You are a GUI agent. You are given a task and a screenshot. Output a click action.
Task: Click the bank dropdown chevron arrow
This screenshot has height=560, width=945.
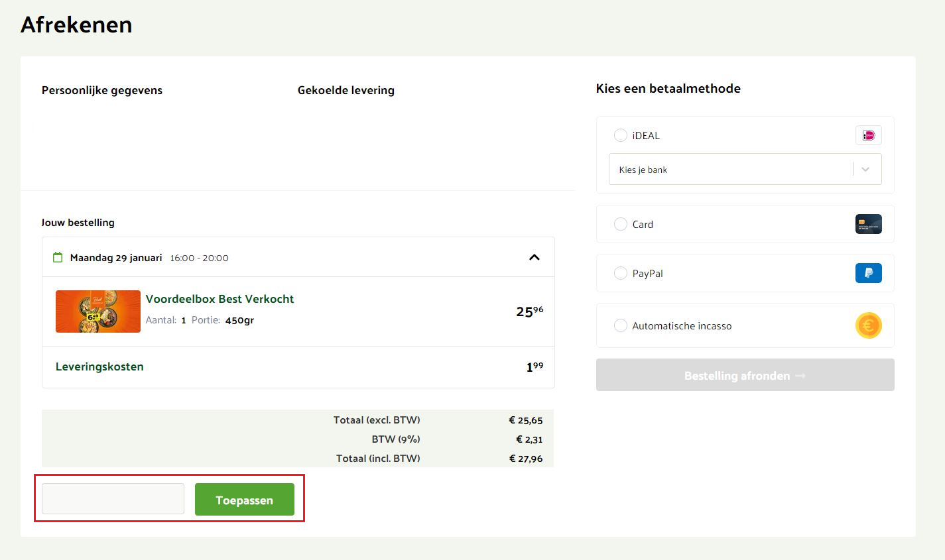(x=865, y=170)
